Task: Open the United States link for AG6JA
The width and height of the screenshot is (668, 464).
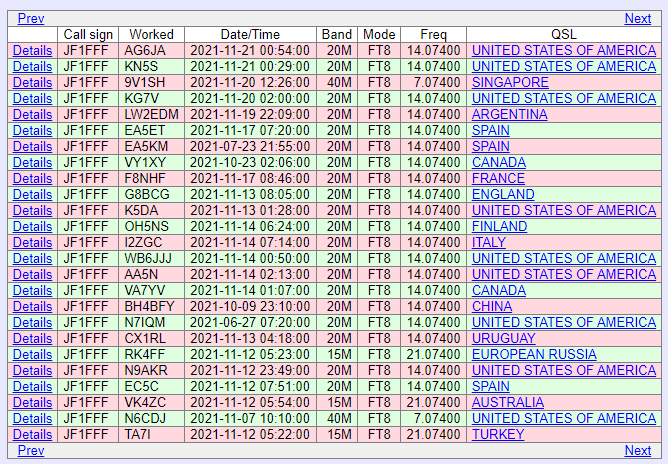Action: click(564, 50)
